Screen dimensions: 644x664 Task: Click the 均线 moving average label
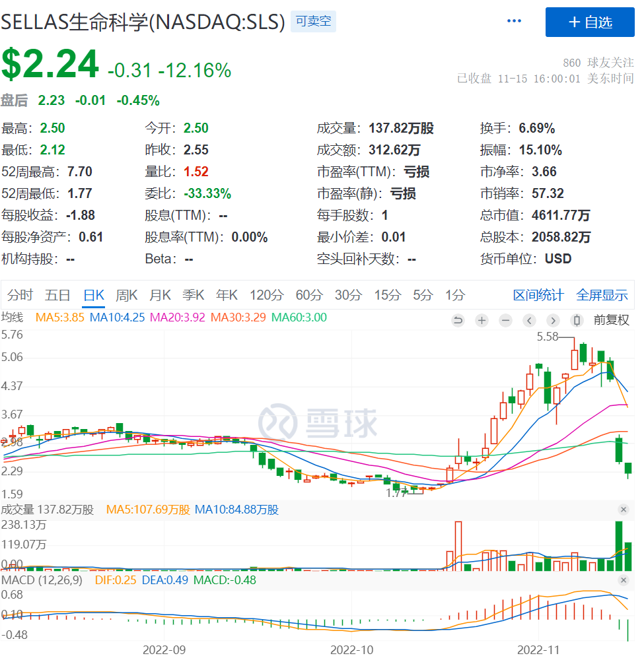pos(13,317)
